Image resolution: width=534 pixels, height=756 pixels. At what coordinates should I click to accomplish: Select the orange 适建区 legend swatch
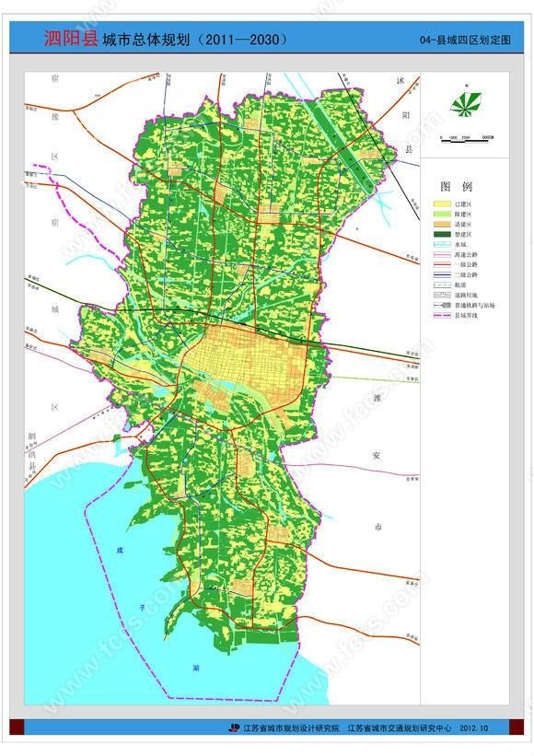(443, 224)
